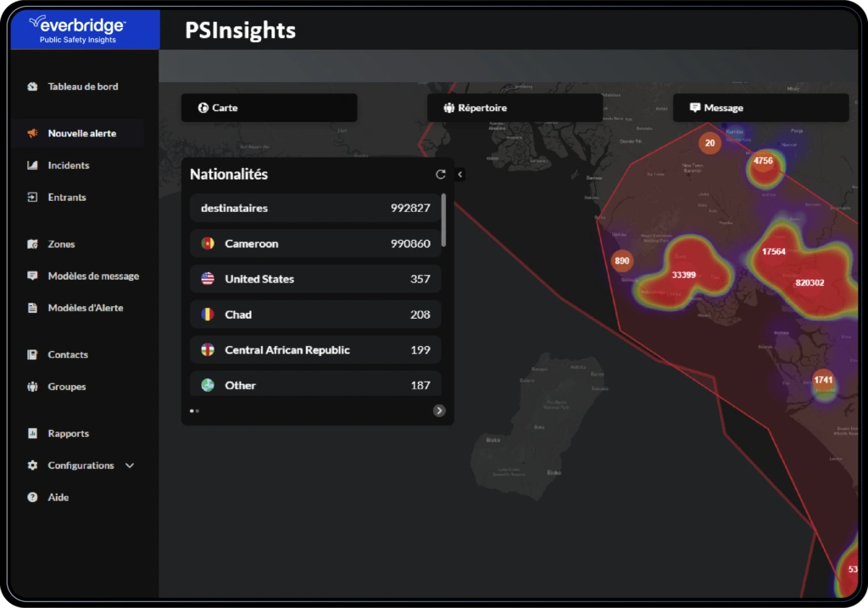Click the United States flag icon
This screenshot has height=608, width=868.
208,278
